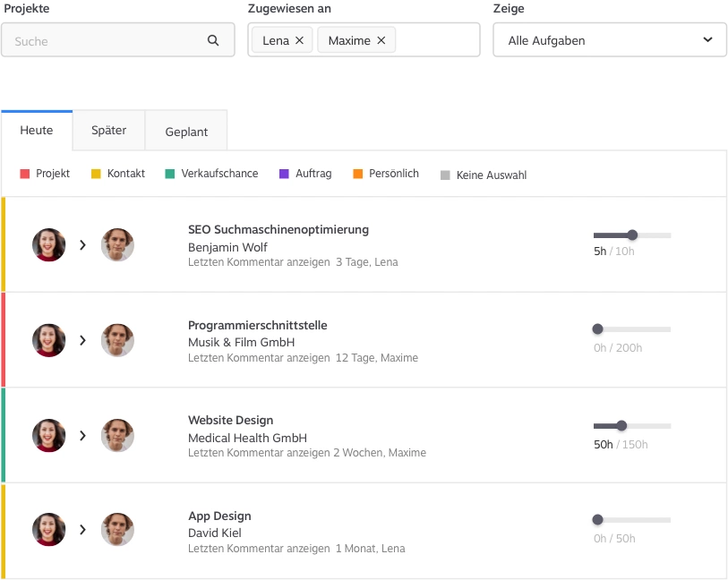
Task: Remove the Lena filter tag
Action: [299, 40]
